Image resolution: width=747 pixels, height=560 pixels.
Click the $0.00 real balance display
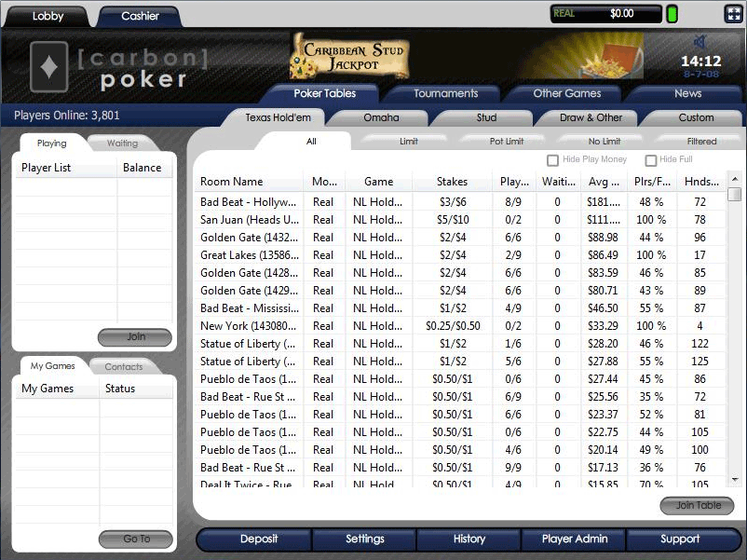tap(605, 14)
